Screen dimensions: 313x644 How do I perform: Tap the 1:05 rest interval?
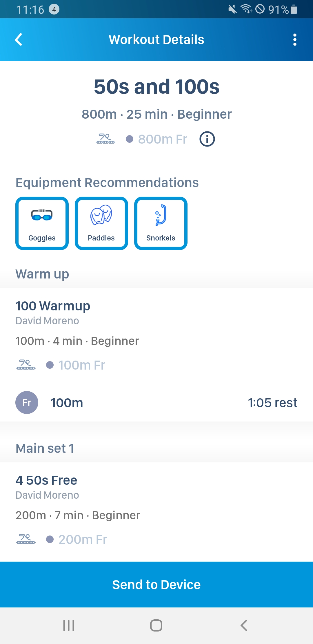point(272,403)
